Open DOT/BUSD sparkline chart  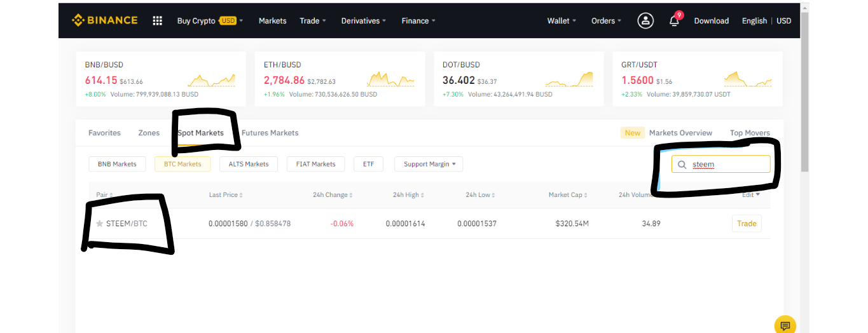pyautogui.click(x=569, y=80)
